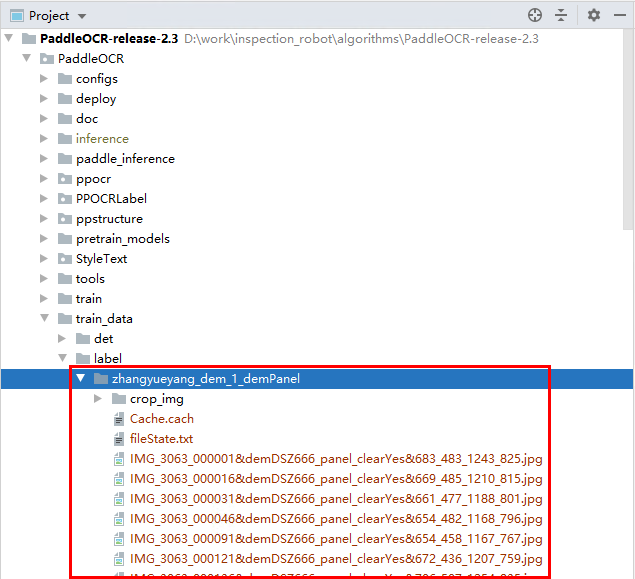The height and width of the screenshot is (579, 635).
Task: Click the fileState.txt file icon
Action: click(119, 439)
